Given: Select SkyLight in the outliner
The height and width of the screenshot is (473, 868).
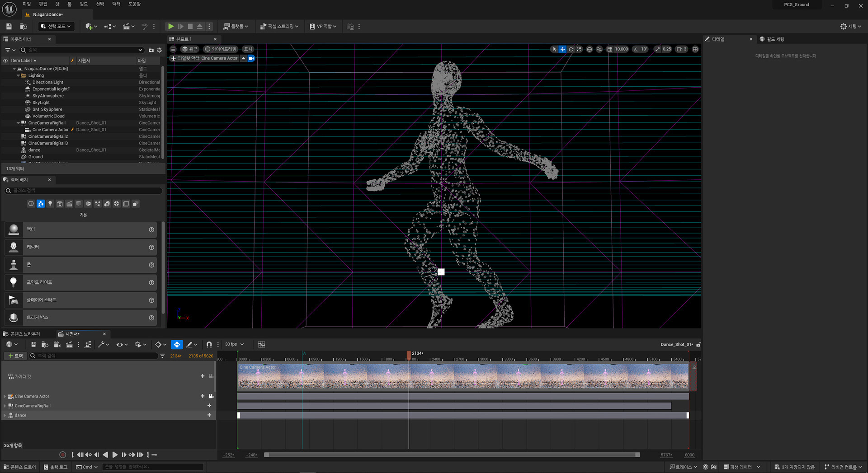Looking at the screenshot, I should [41, 103].
